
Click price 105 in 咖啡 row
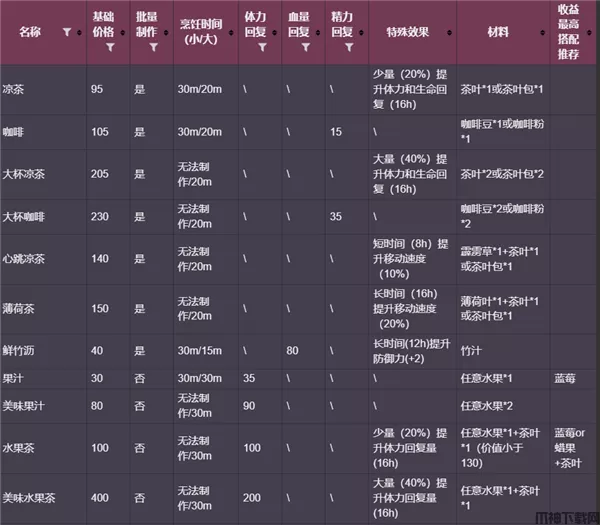[100, 132]
